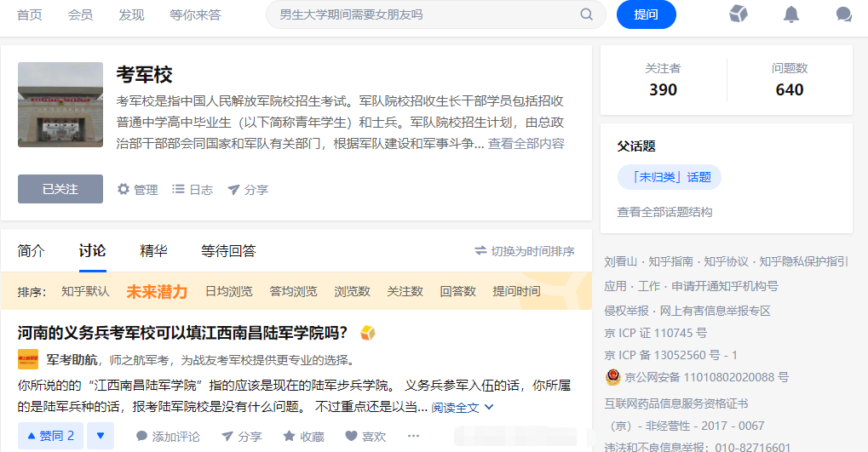Sort by 未来潜力
The height and width of the screenshot is (452, 868).
[157, 292]
